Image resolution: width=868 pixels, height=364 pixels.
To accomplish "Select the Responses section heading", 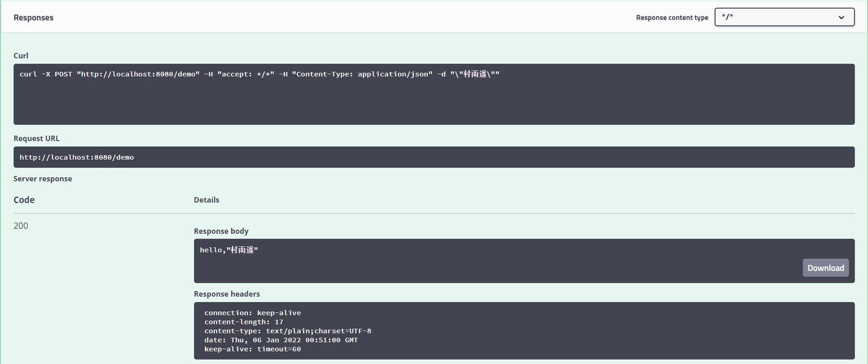I will 33,18.
